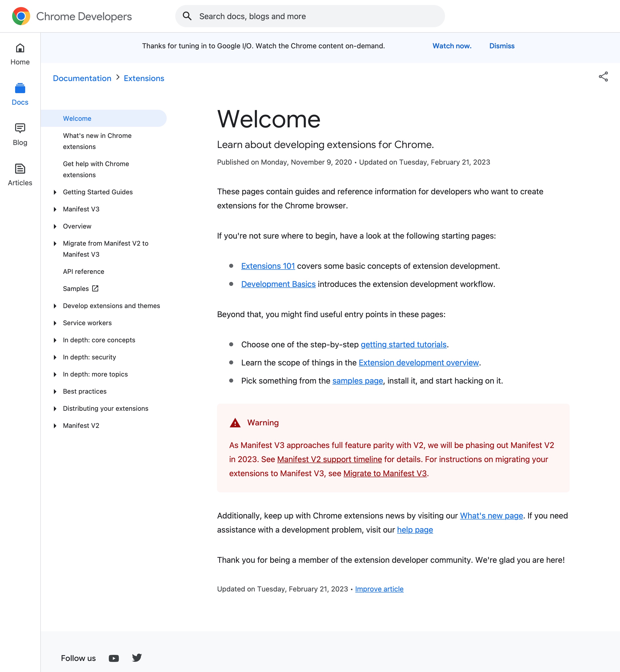Click the search magnifier icon
This screenshot has width=620, height=672.
click(187, 16)
